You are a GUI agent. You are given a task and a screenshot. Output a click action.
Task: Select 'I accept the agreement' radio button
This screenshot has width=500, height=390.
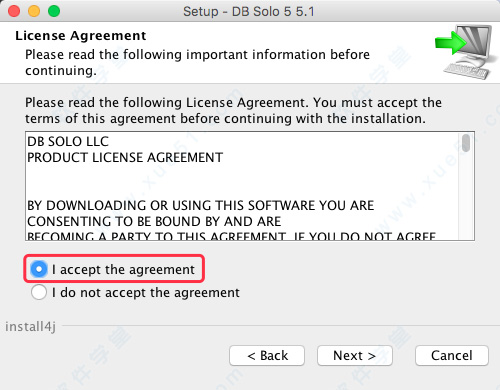[x=39, y=269]
